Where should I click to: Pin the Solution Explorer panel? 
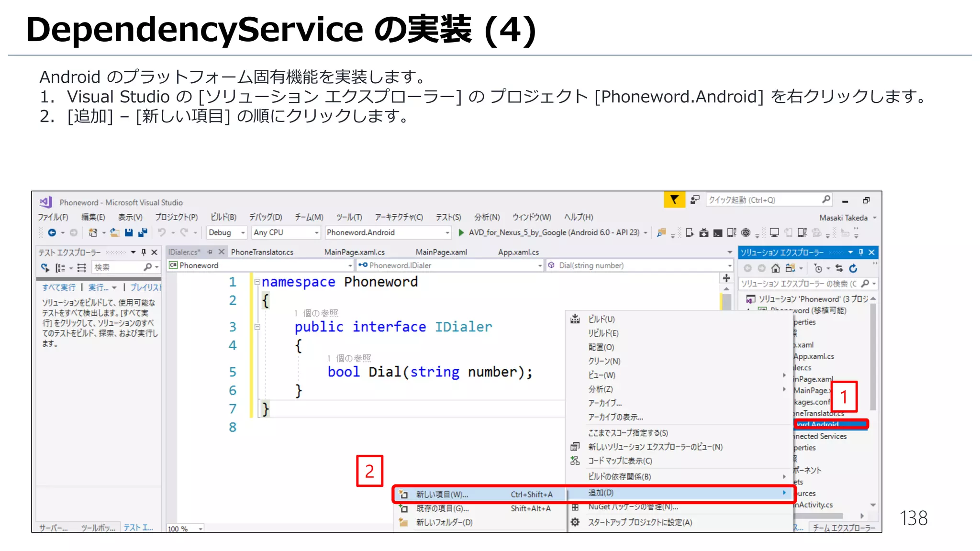(x=861, y=252)
